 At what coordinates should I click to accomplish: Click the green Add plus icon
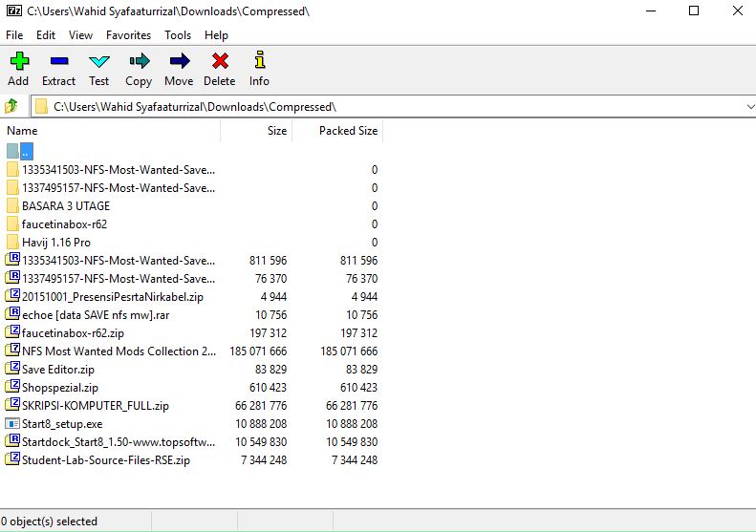19,61
